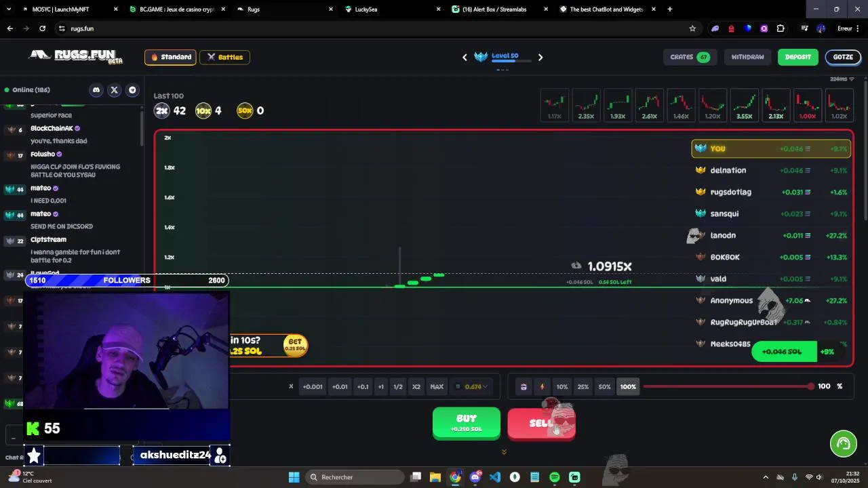Select vald in the leaderboard
The height and width of the screenshot is (488, 868).
tap(771, 279)
